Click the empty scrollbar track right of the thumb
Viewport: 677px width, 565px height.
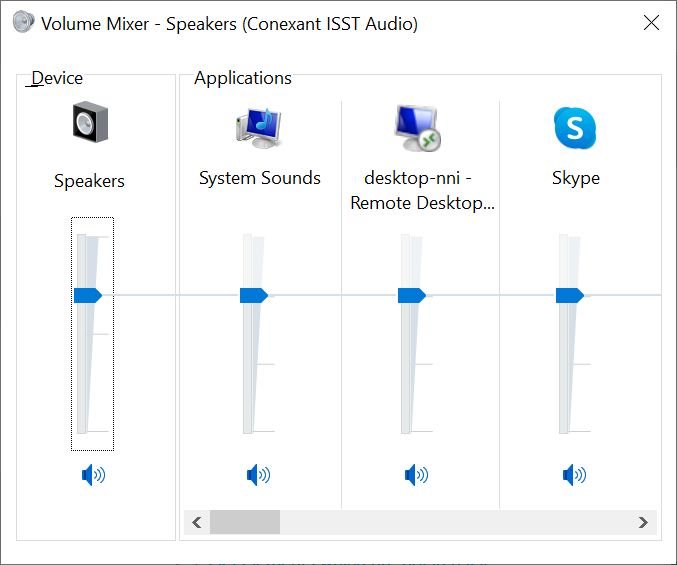(450, 522)
